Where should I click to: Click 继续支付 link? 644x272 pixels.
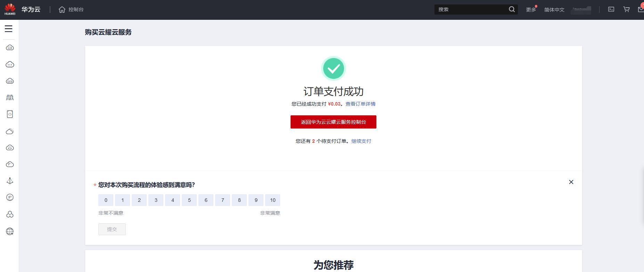[361, 141]
